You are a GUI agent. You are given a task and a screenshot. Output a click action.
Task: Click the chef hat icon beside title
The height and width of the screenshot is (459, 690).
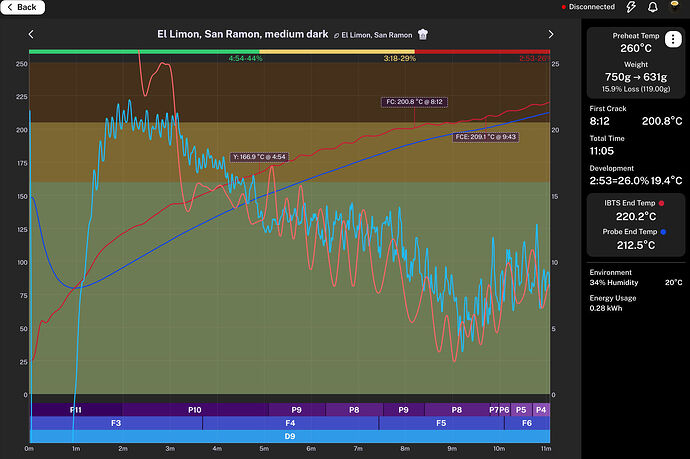pos(423,34)
